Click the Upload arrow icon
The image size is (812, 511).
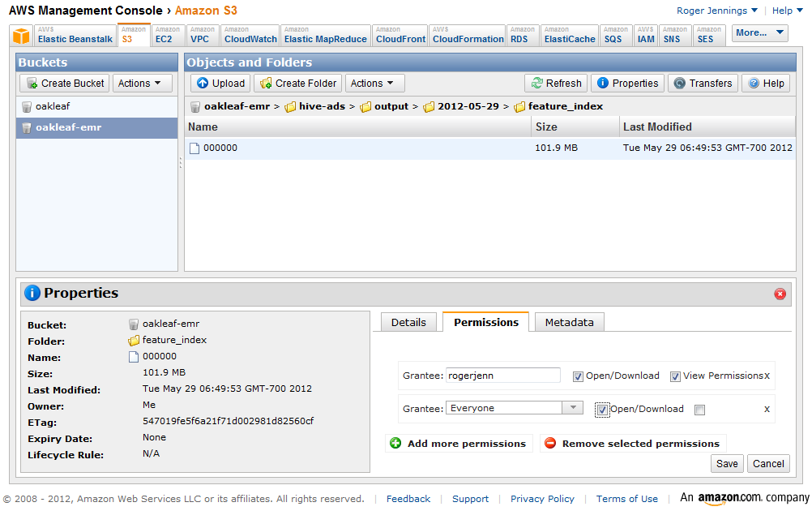point(203,83)
